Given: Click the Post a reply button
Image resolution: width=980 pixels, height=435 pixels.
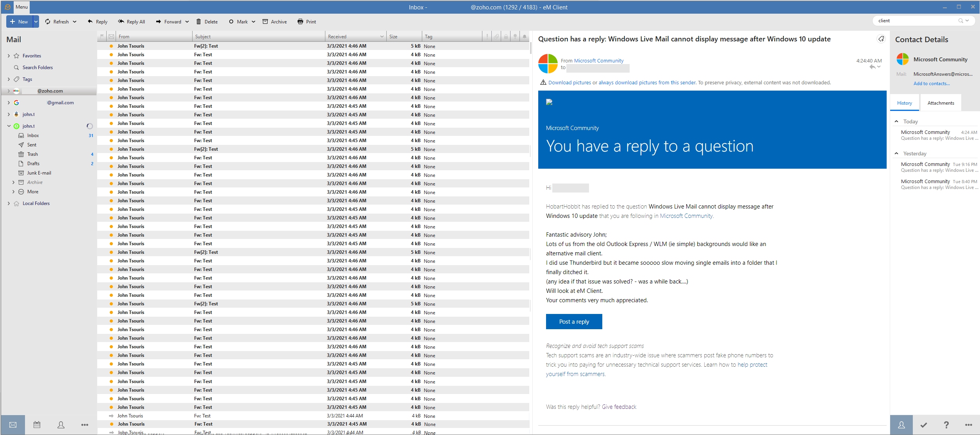Looking at the screenshot, I should pos(574,322).
